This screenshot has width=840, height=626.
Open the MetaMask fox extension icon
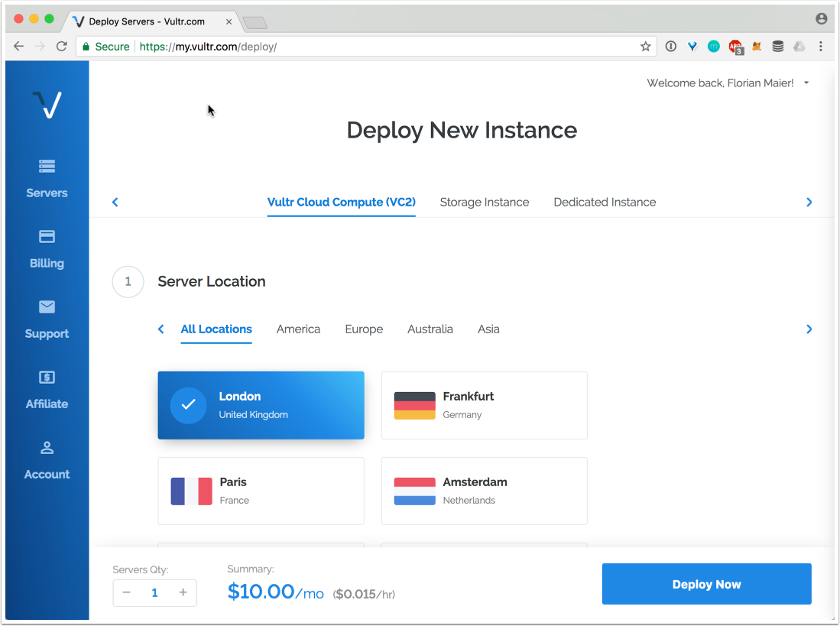pyautogui.click(x=757, y=47)
